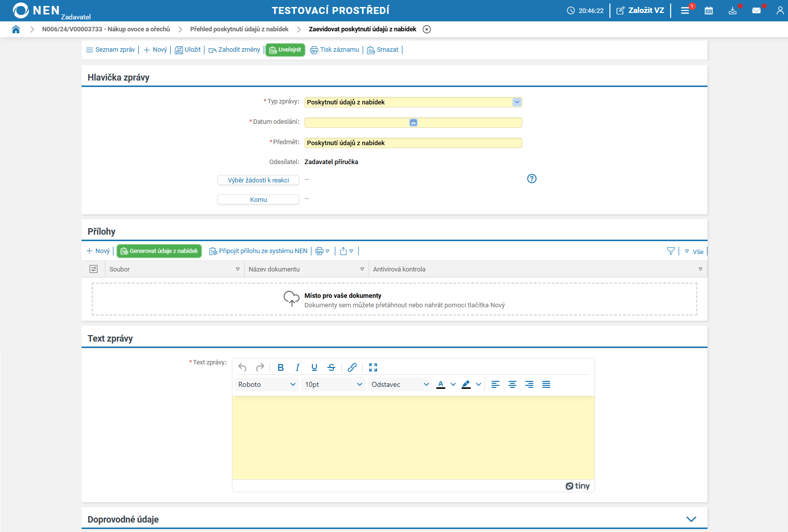Viewport: 788px width, 532px height.
Task: Click the filter funnel icon in Přílohy
Action: [x=671, y=252]
